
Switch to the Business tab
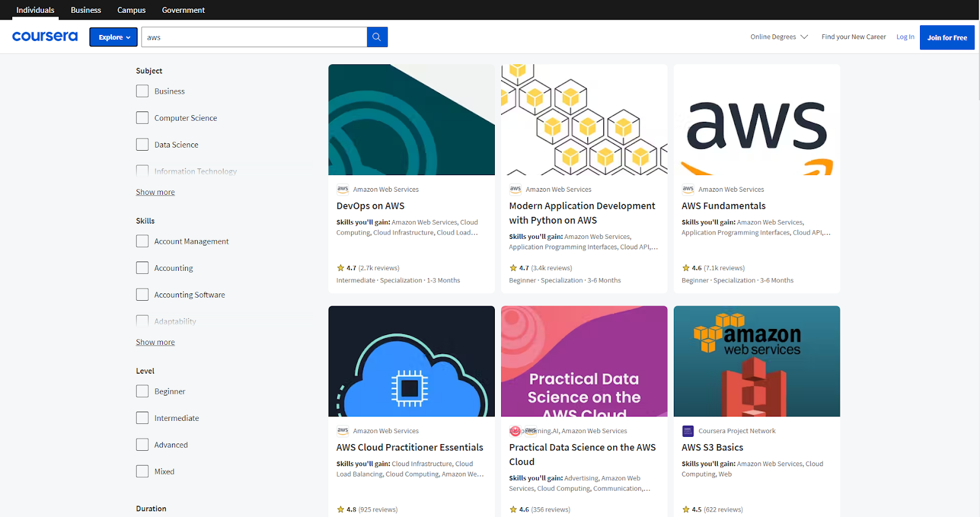[86, 10]
